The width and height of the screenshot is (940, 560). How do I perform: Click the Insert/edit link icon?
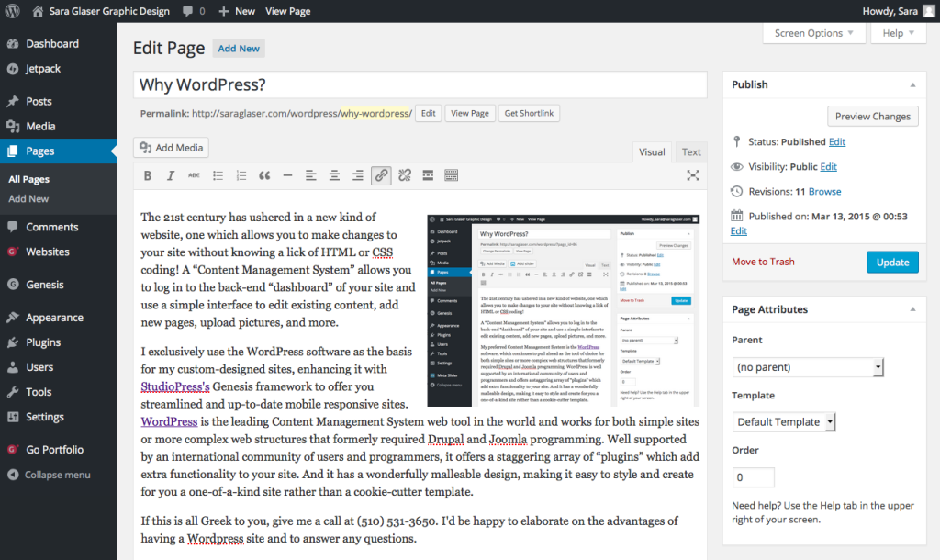pyautogui.click(x=381, y=175)
